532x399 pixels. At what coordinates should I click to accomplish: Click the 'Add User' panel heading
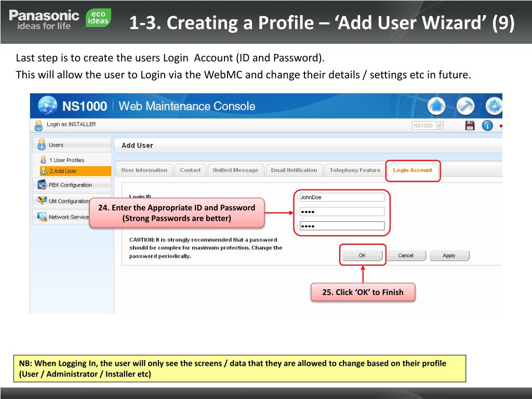point(137,145)
